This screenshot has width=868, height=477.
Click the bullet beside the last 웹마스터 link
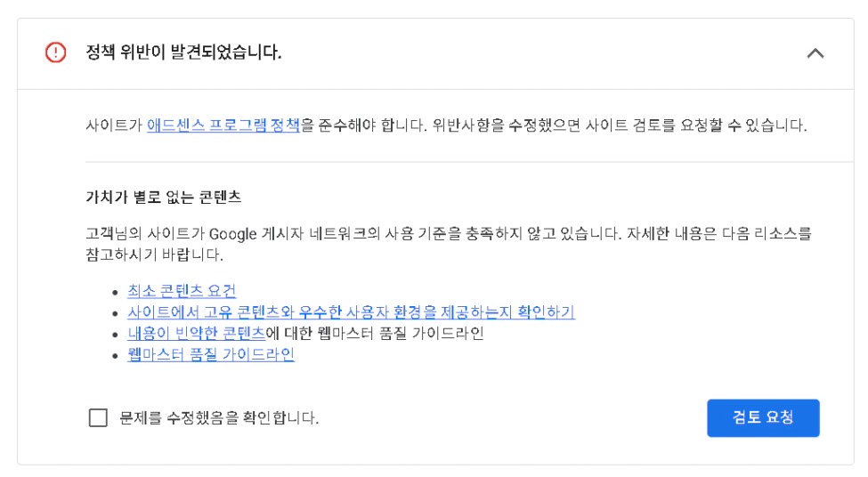tap(116, 356)
